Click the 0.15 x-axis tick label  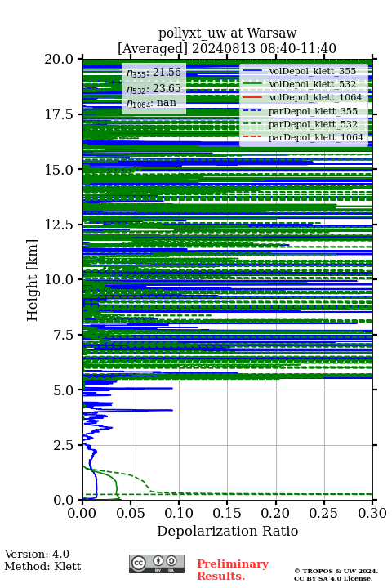pos(227,513)
